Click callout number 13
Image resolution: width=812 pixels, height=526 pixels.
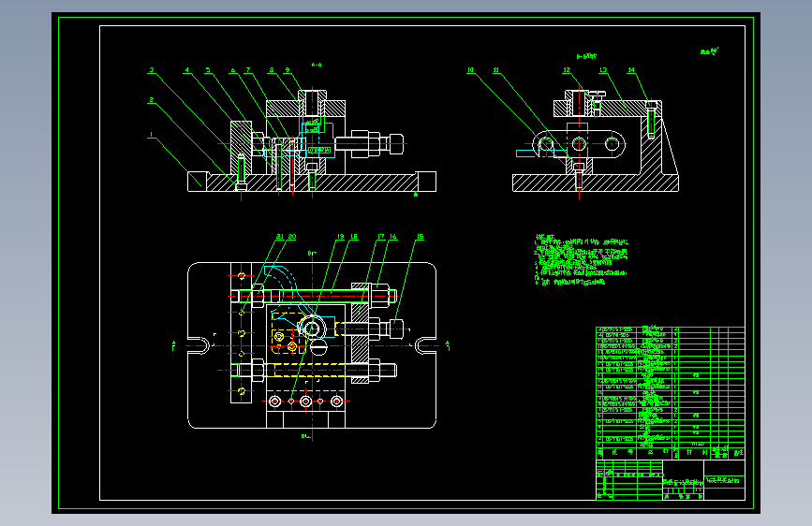(603, 70)
